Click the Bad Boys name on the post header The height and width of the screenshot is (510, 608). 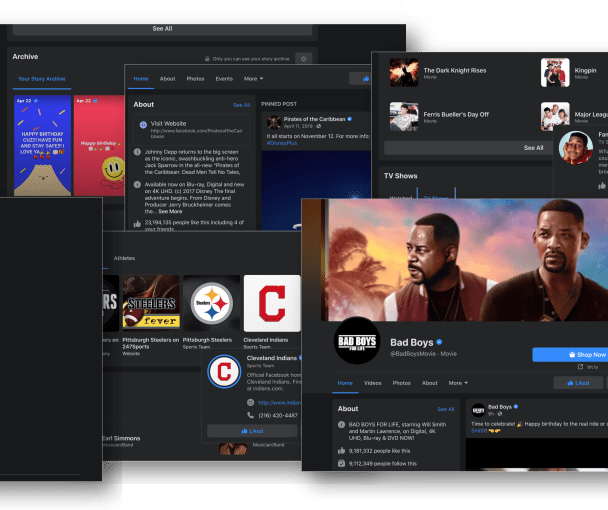tap(499, 407)
